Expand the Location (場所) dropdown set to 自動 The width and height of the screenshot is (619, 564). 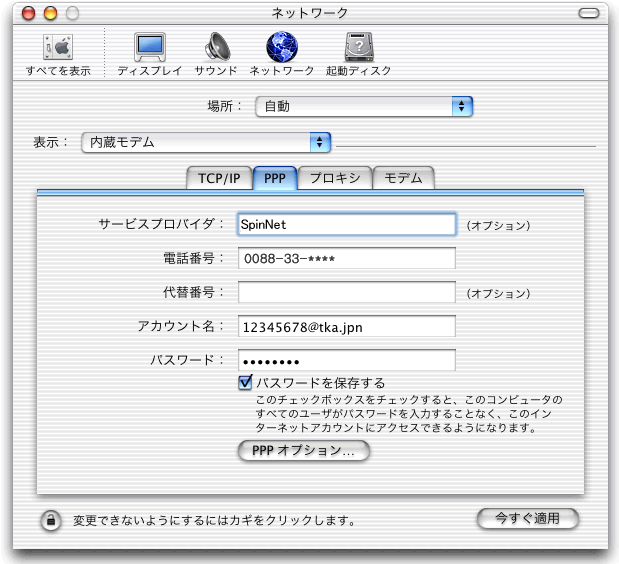click(364, 105)
